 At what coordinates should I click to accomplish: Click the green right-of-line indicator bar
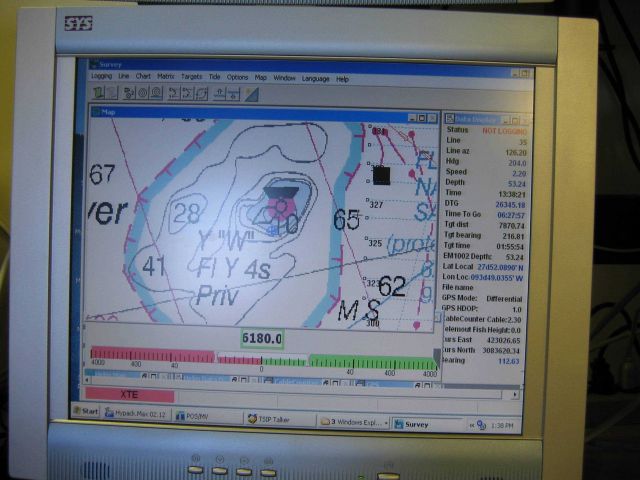(372, 362)
